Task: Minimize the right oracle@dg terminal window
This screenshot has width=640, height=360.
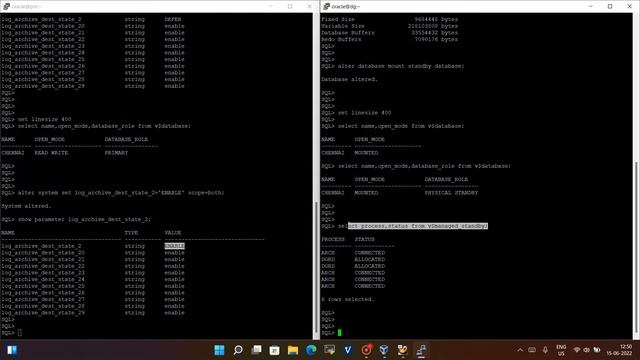Action: (x=591, y=7)
